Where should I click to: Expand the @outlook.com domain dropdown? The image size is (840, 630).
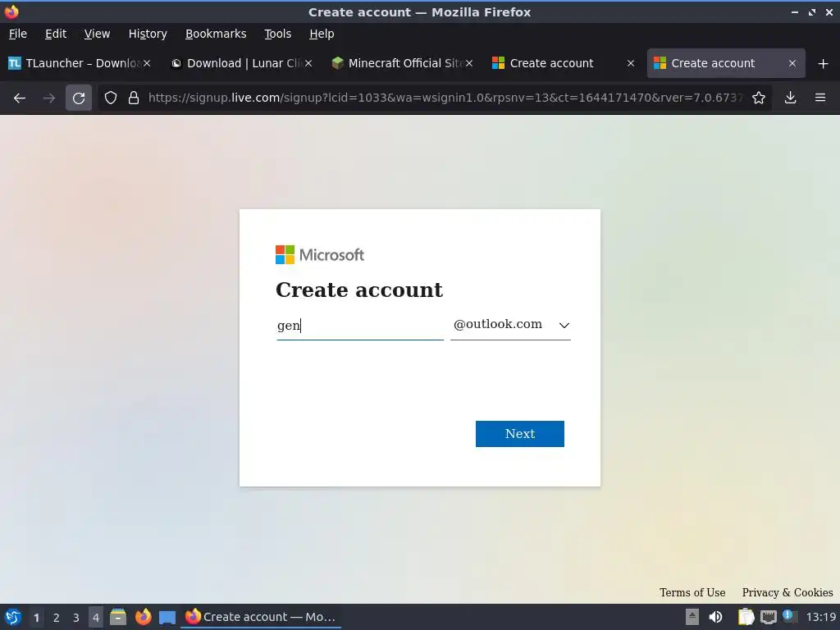click(x=510, y=325)
